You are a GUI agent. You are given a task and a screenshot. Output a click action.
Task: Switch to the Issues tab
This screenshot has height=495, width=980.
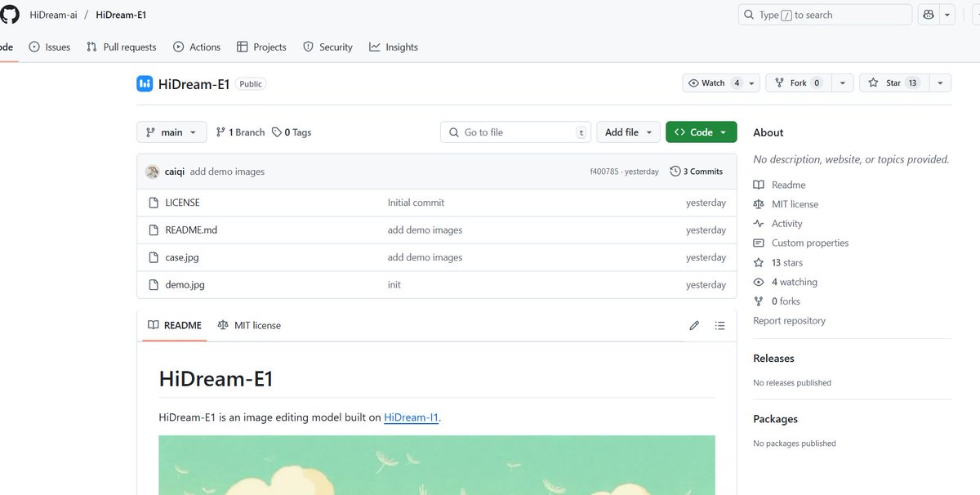[x=50, y=47]
